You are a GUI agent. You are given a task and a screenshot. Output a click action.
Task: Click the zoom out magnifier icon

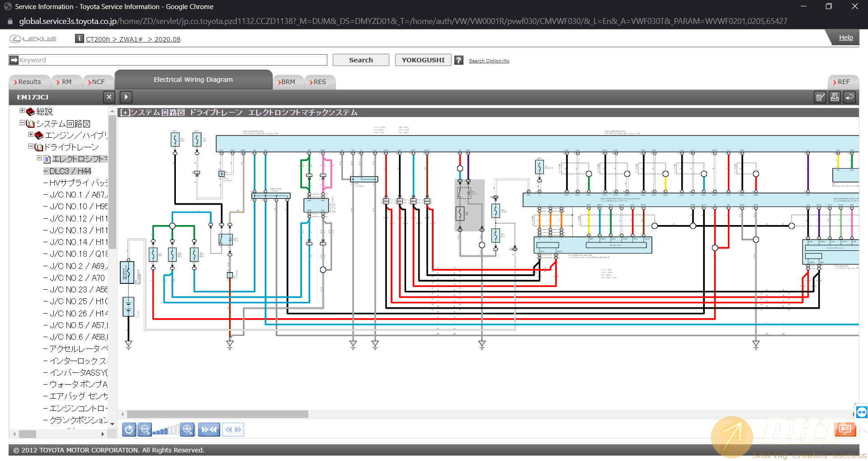(145, 429)
